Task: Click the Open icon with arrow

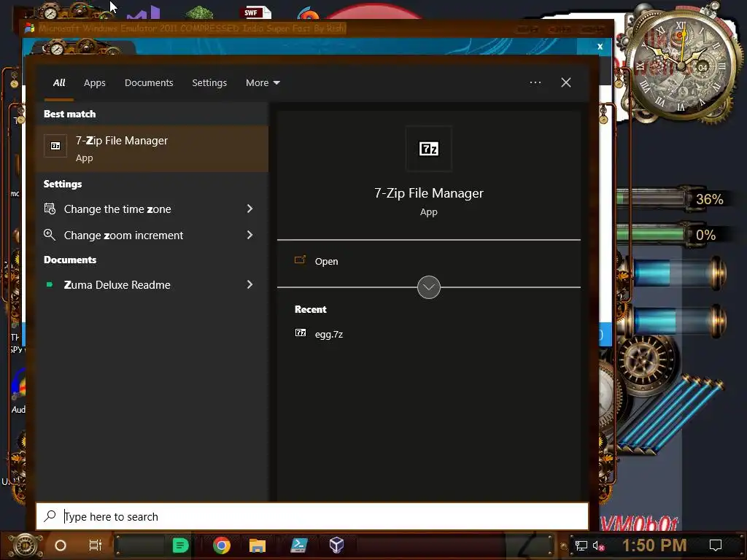Action: 300,260
